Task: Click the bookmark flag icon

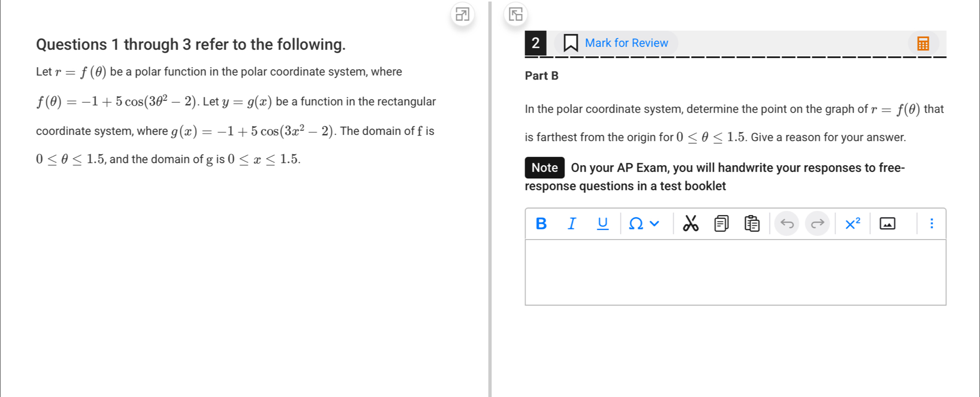Action: (x=571, y=43)
